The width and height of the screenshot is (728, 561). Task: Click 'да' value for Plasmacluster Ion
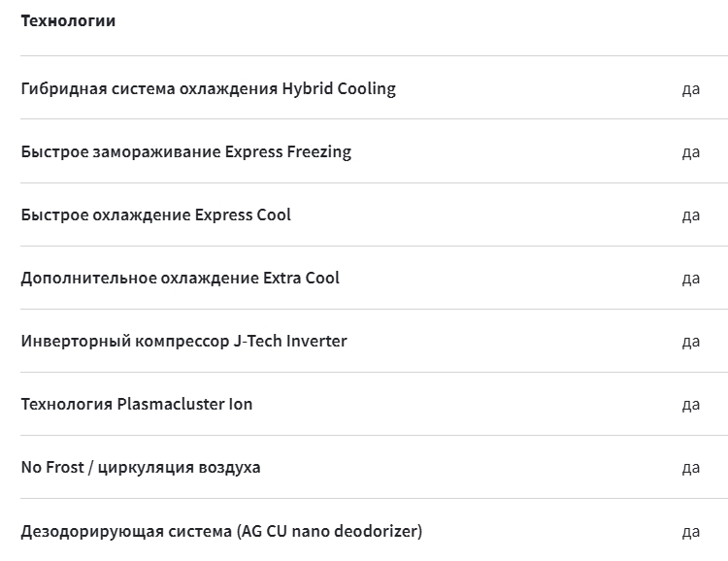(691, 405)
